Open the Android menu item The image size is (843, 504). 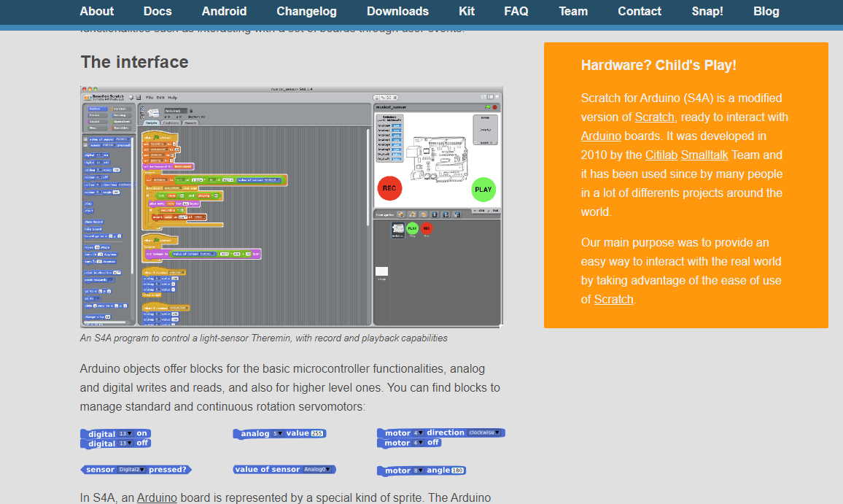224,11
